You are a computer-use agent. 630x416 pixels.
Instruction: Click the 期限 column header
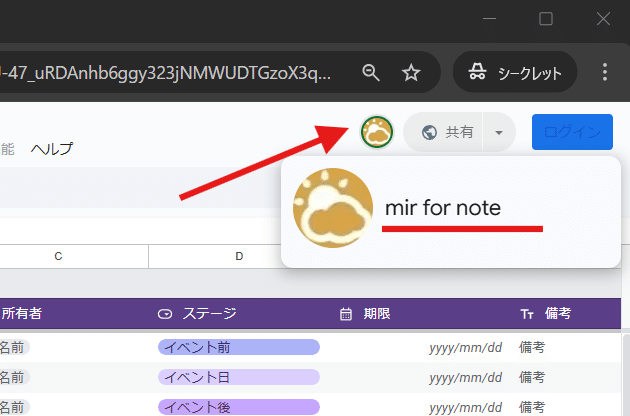pos(377,314)
